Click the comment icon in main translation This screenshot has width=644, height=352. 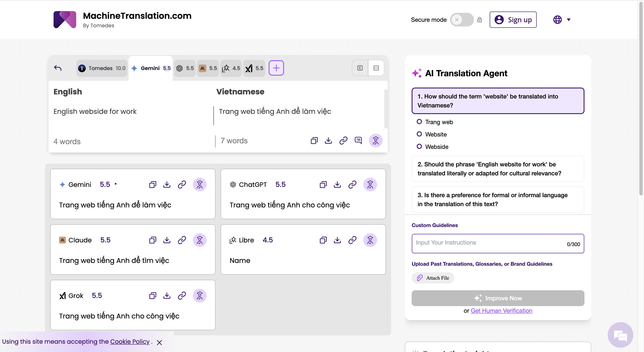point(358,140)
